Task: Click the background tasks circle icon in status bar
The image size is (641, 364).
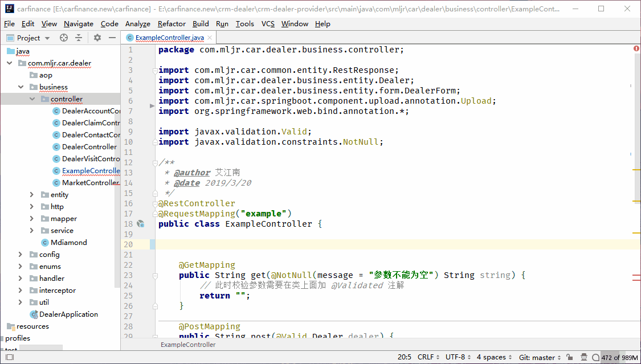Action: [595, 357]
